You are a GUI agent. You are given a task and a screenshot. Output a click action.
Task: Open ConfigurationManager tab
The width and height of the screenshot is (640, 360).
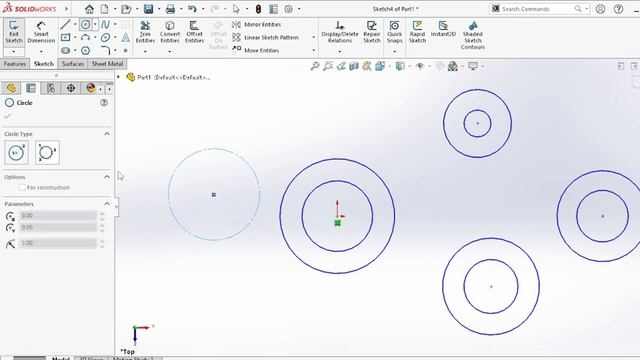pyautogui.click(x=51, y=88)
